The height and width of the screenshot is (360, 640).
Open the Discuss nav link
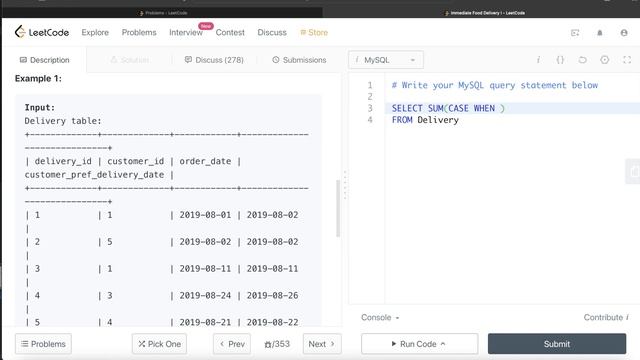pos(272,32)
